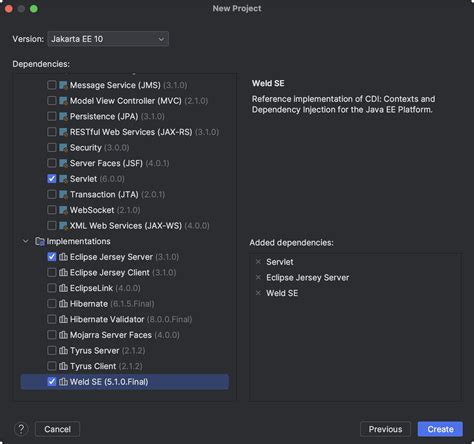This screenshot has width=474, height=444.
Task: Click Eclipse Jersey Server in added dependencies
Action: point(307,277)
